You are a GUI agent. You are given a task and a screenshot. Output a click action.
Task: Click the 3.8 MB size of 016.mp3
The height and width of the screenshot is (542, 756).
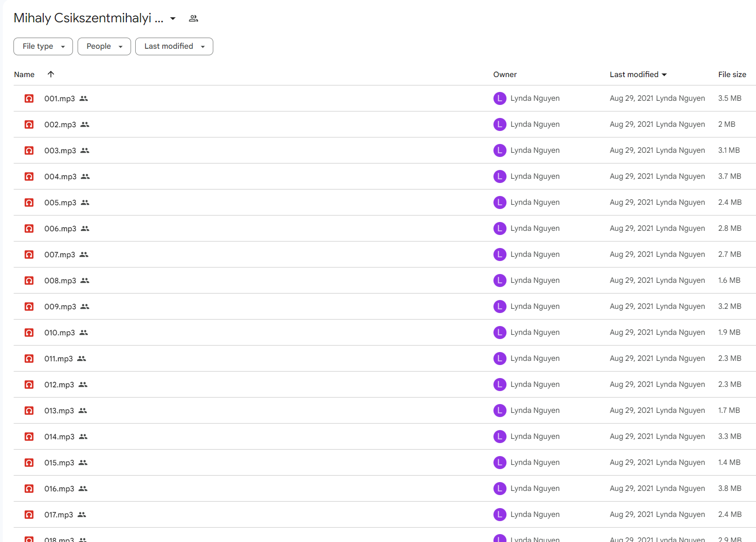[x=730, y=489]
